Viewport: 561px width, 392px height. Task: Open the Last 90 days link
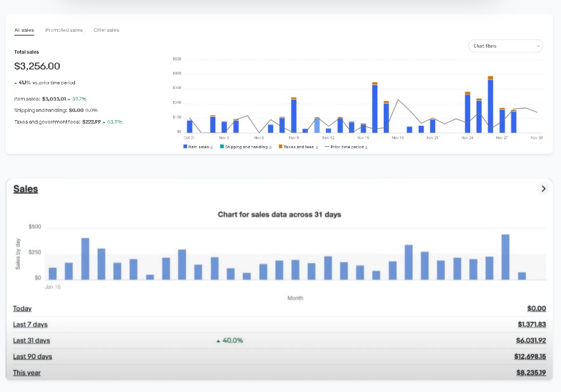pyautogui.click(x=32, y=356)
